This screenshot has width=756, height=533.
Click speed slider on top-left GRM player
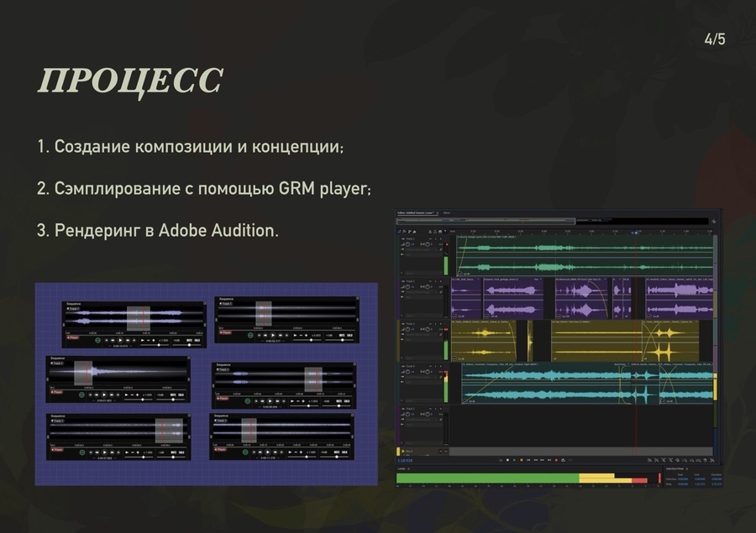coord(155,345)
